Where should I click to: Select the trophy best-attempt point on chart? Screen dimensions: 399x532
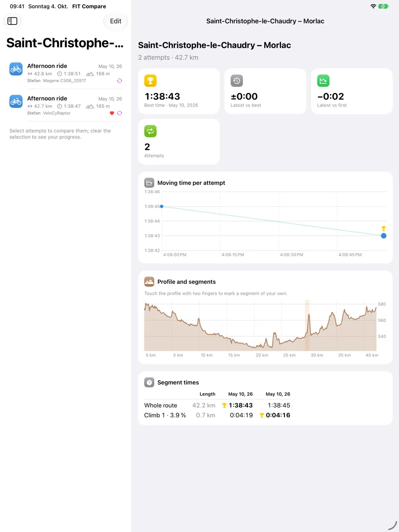coord(383,235)
